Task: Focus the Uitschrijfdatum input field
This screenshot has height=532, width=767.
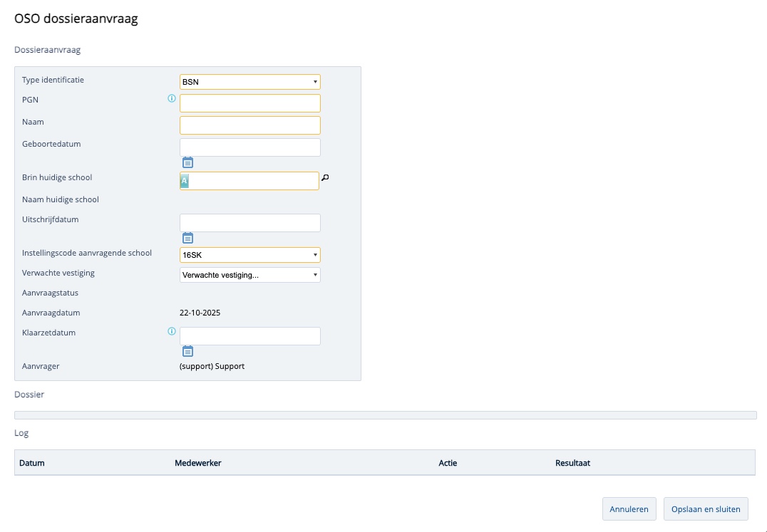Action: (249, 223)
